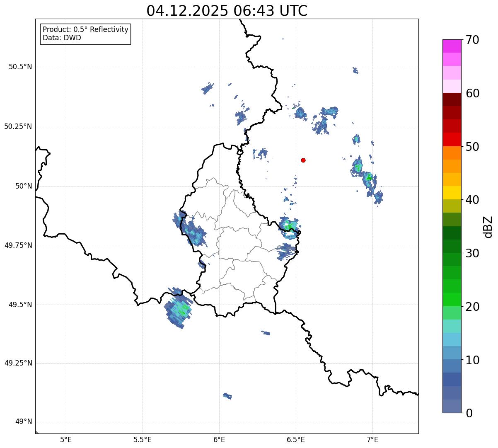498x448 pixels.
Task: Click the small isolated echo near 49.1°N, 6°E
Action: (227, 396)
